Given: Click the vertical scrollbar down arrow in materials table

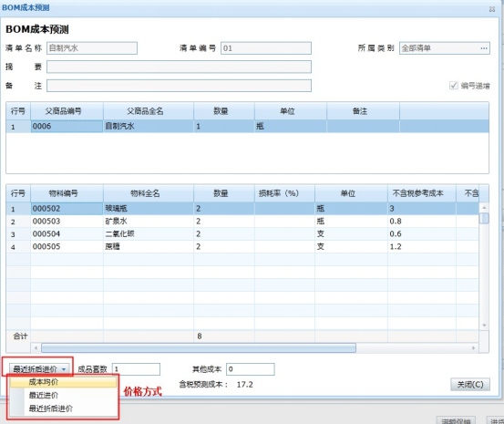Looking at the screenshot, I should point(484,326).
